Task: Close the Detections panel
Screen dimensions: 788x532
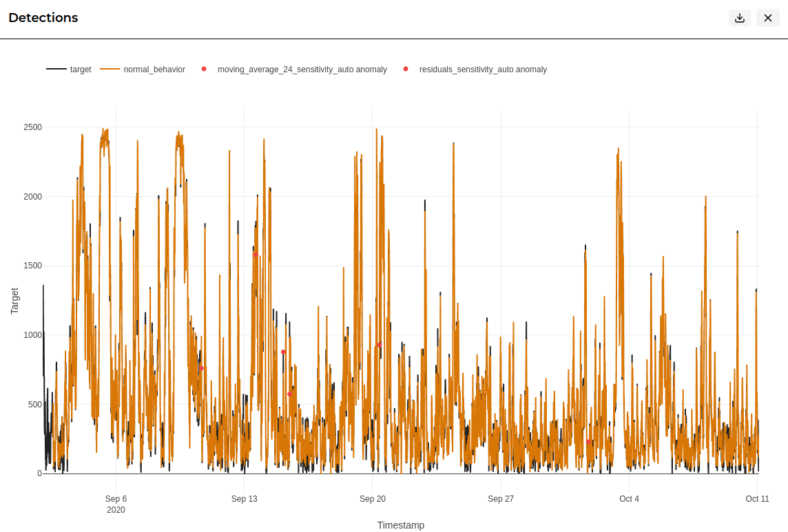Action: click(767, 18)
